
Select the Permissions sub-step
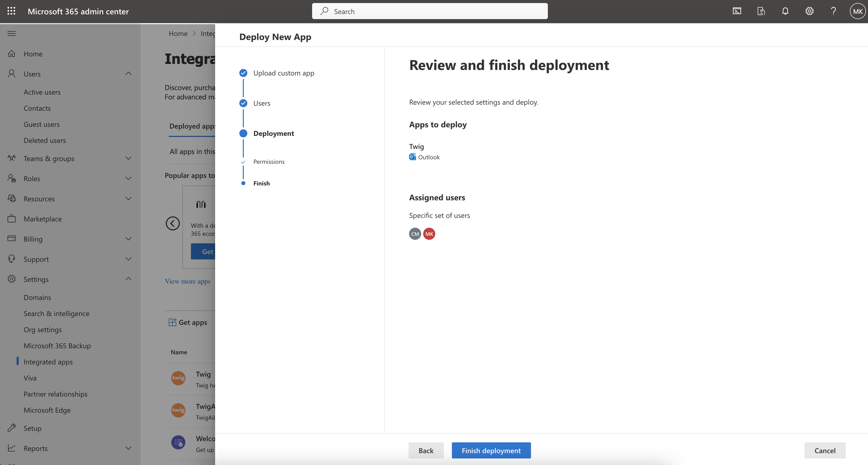(269, 162)
